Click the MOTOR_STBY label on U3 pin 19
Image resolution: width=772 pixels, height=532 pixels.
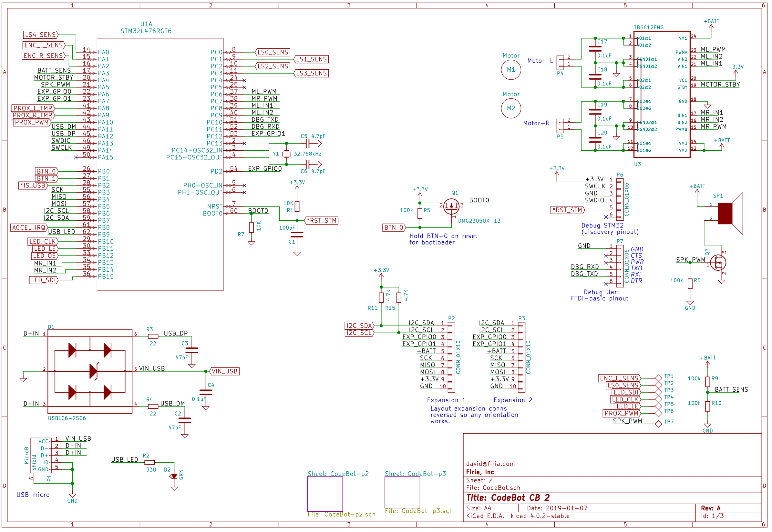[720, 85]
